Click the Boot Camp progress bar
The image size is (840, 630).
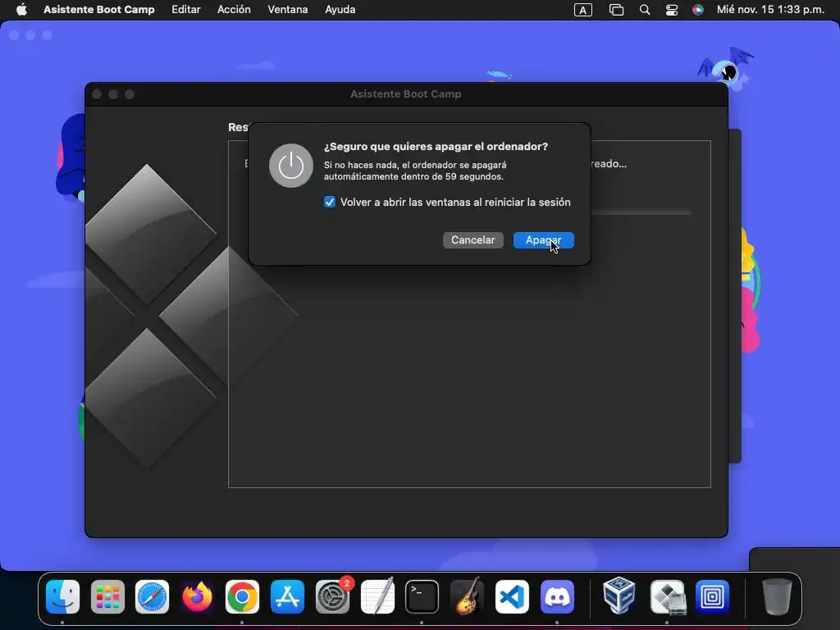tap(641, 212)
